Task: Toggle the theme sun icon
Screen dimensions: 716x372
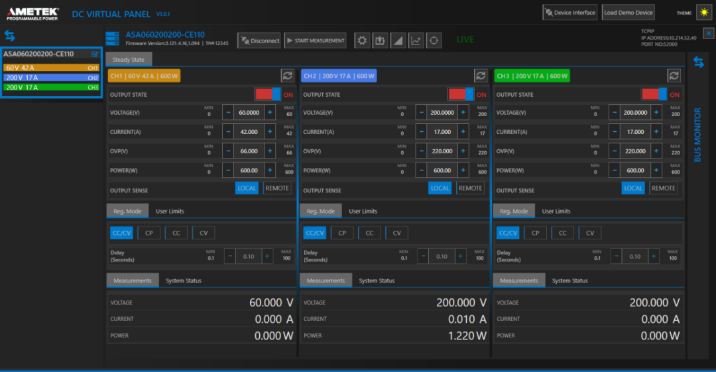Action: click(x=704, y=13)
